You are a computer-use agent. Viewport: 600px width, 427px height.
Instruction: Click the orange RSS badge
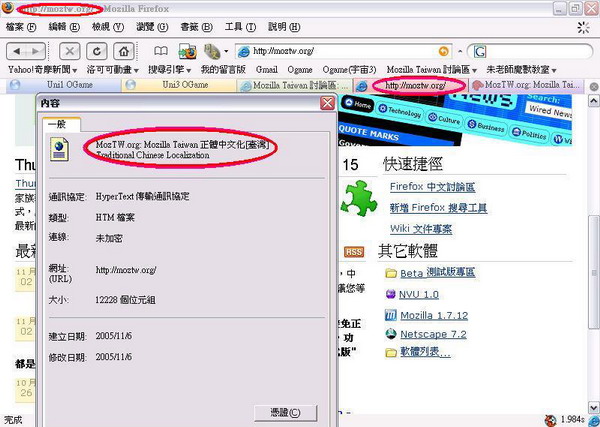tap(354, 252)
